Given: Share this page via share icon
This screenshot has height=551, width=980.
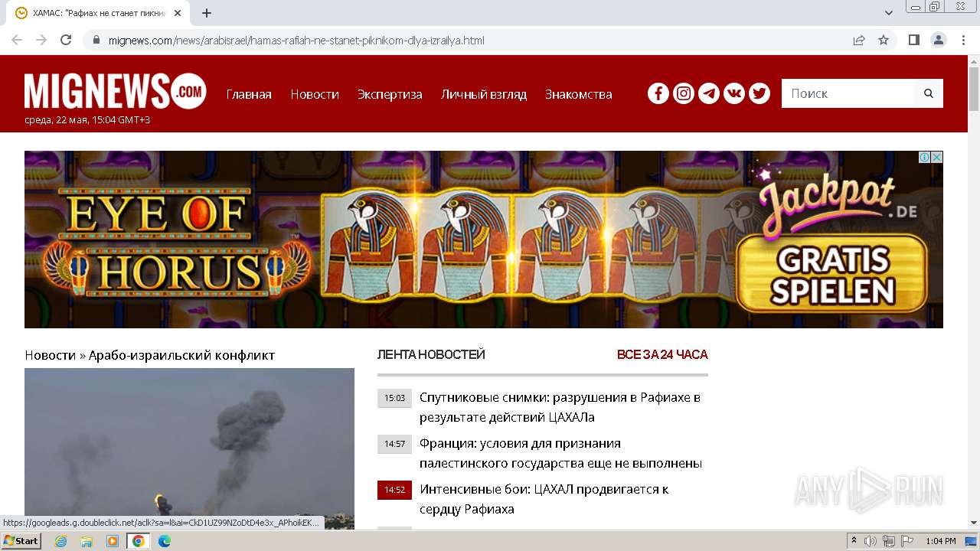Looking at the screenshot, I should [859, 40].
